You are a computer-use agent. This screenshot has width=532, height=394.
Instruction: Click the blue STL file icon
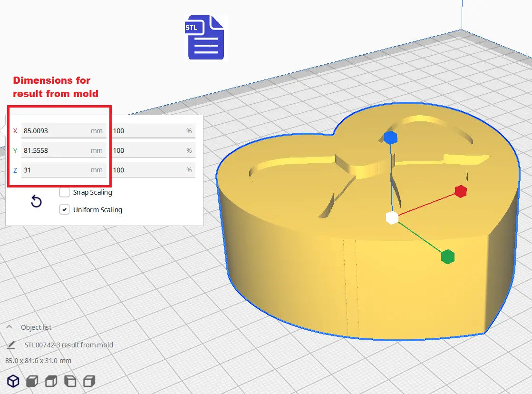205,38
